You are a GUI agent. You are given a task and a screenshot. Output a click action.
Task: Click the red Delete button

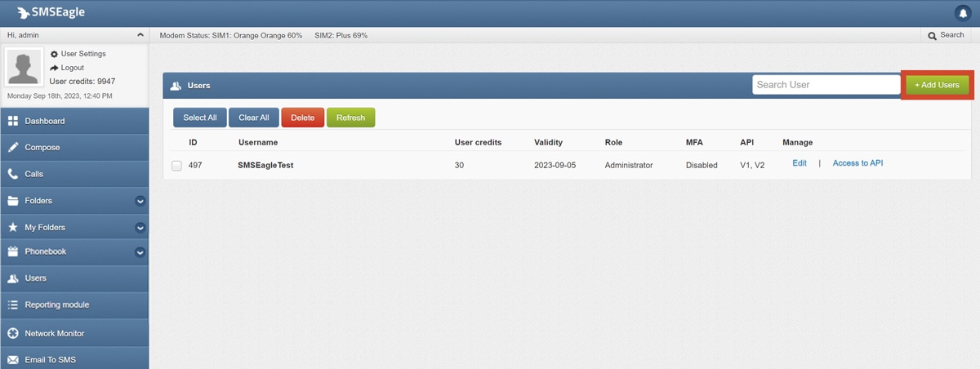[303, 118]
